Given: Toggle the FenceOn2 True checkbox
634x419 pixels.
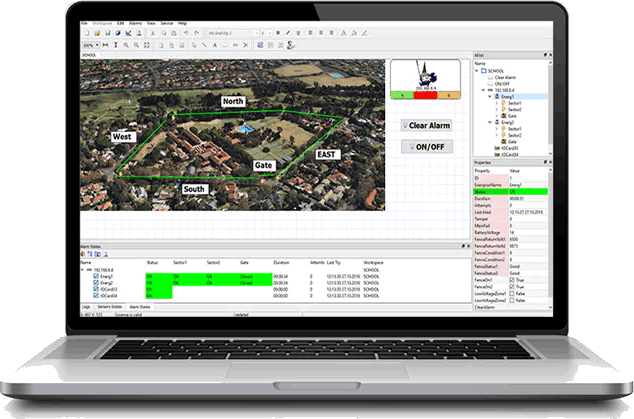Looking at the screenshot, I should (x=512, y=287).
